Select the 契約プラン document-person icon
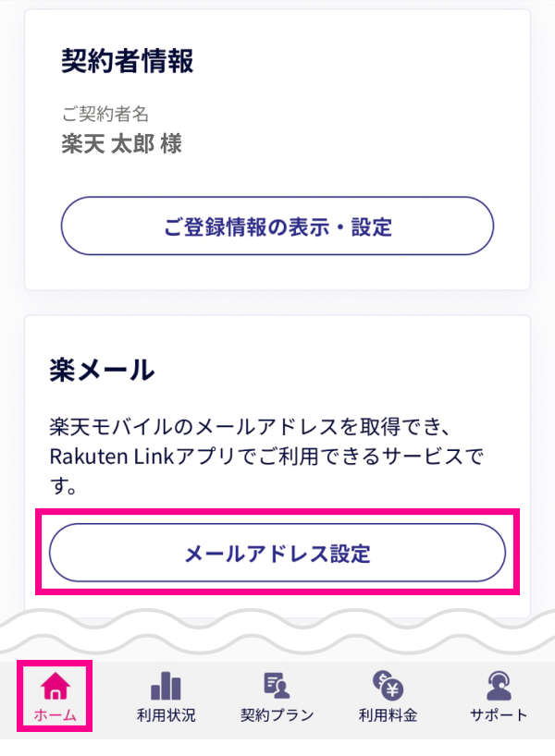Image resolution: width=555 pixels, height=756 pixels. click(x=277, y=686)
